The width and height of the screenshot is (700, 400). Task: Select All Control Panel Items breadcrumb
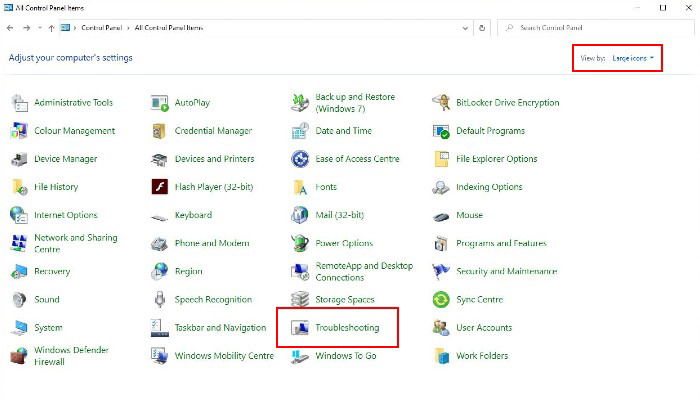[x=169, y=28]
